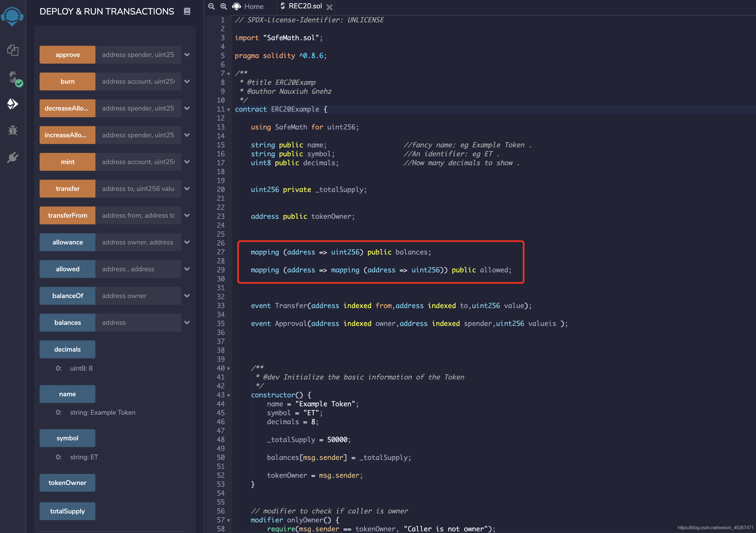
Task: Switch to the Home tab
Action: pos(248,6)
